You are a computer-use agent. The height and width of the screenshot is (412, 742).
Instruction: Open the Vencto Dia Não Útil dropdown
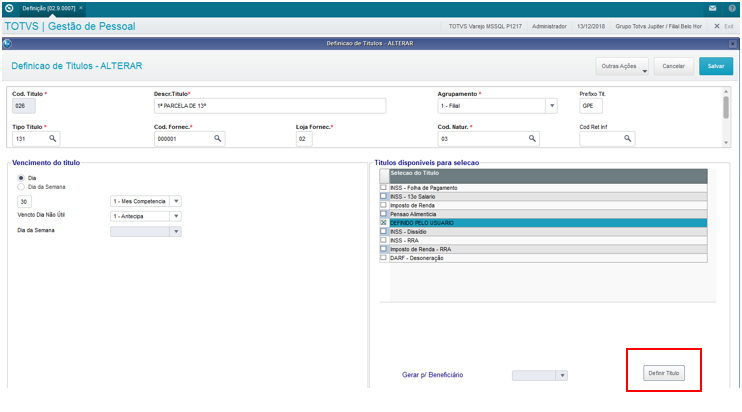tap(176, 216)
